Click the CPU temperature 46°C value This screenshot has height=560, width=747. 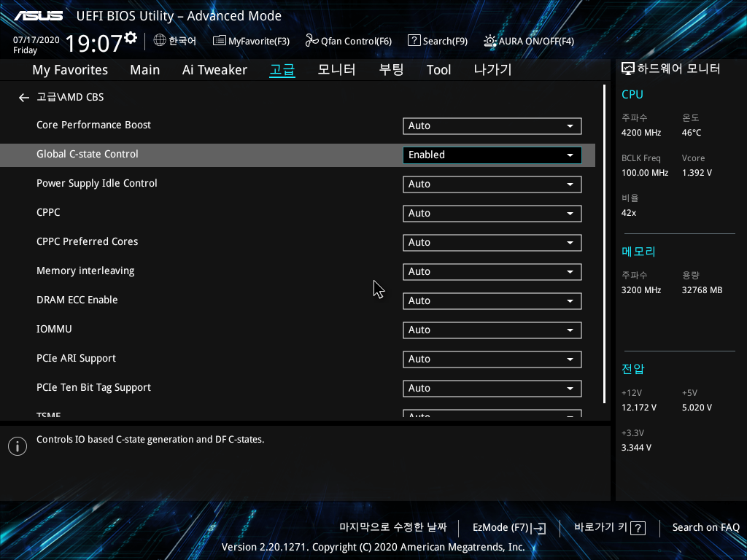click(x=692, y=133)
